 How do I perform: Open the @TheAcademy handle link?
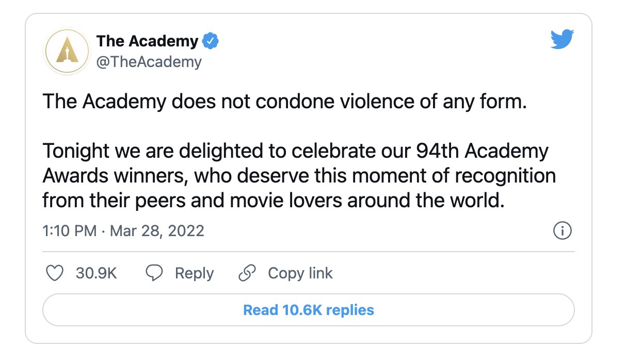click(149, 62)
